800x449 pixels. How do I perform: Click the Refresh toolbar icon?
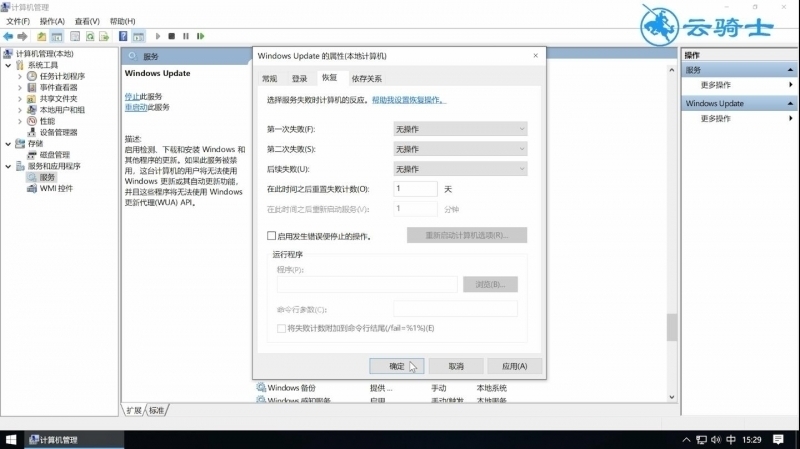90,36
